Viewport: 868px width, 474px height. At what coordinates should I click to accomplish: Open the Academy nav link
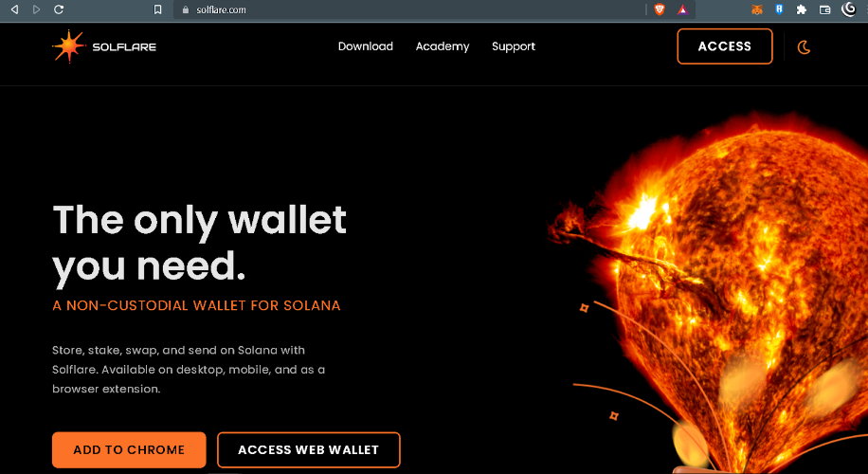[x=443, y=46]
